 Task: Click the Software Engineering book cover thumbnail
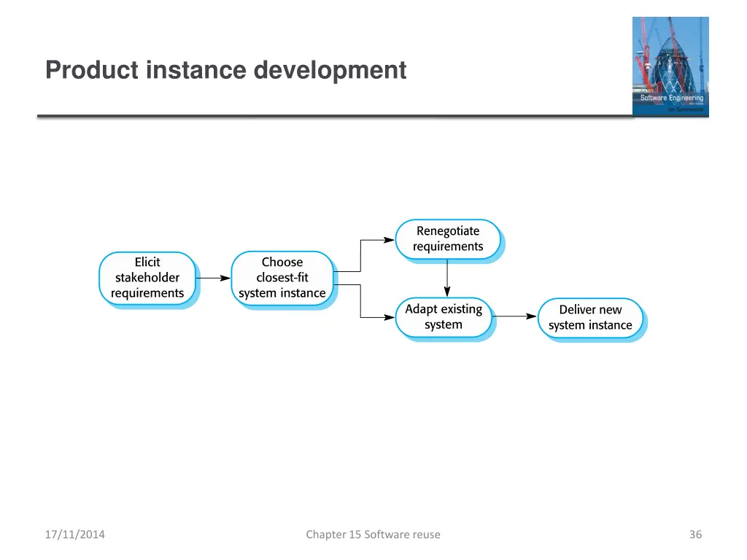click(x=670, y=66)
